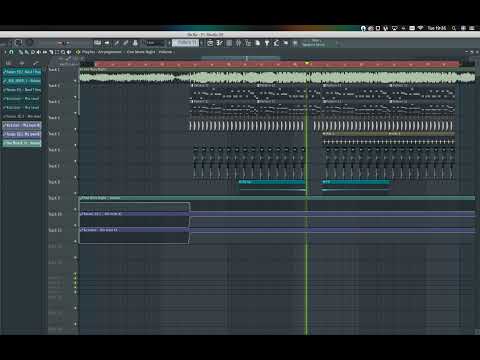
Task: Open the snap 'Line' dropdown in the top toolbar
Action: pyautogui.click(x=154, y=43)
